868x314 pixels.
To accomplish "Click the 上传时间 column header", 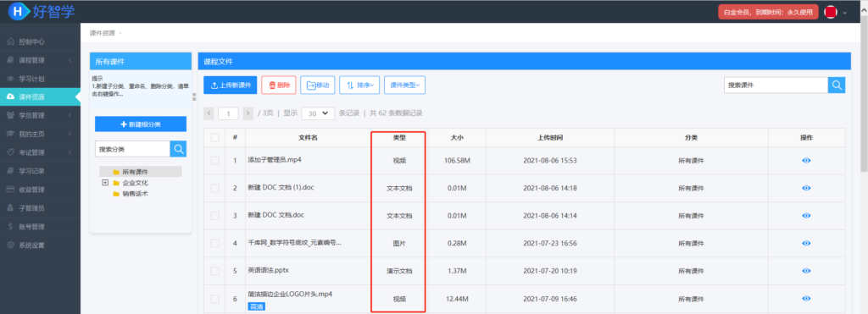I will 550,138.
